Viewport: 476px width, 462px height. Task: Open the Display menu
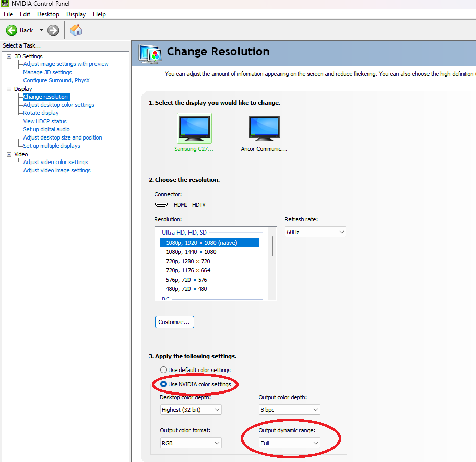pyautogui.click(x=76, y=14)
